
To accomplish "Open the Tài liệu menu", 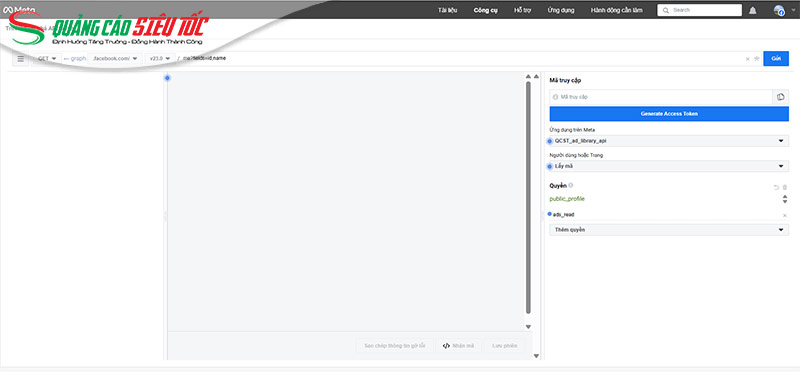I will tap(447, 10).
